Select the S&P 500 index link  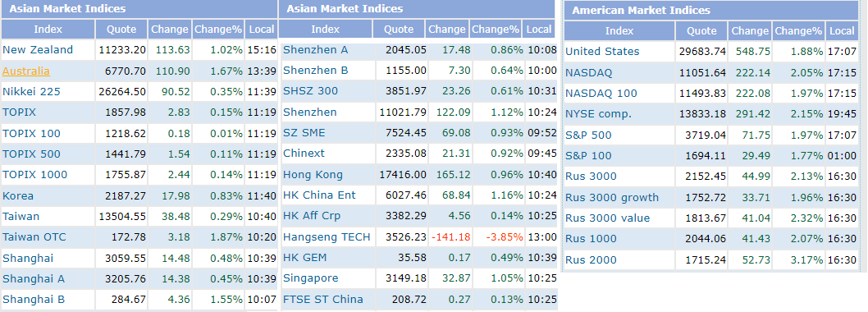588,135
